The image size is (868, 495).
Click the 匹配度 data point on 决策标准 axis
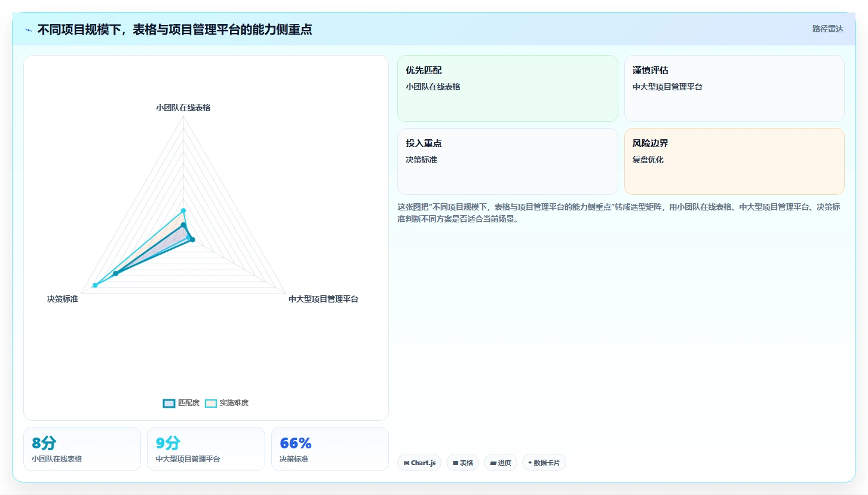click(115, 273)
